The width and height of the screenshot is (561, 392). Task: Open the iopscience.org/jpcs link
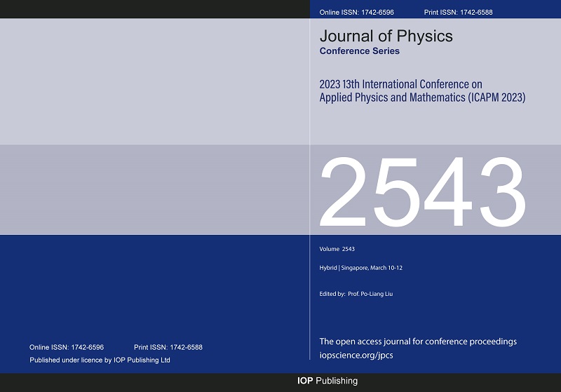(x=356, y=355)
